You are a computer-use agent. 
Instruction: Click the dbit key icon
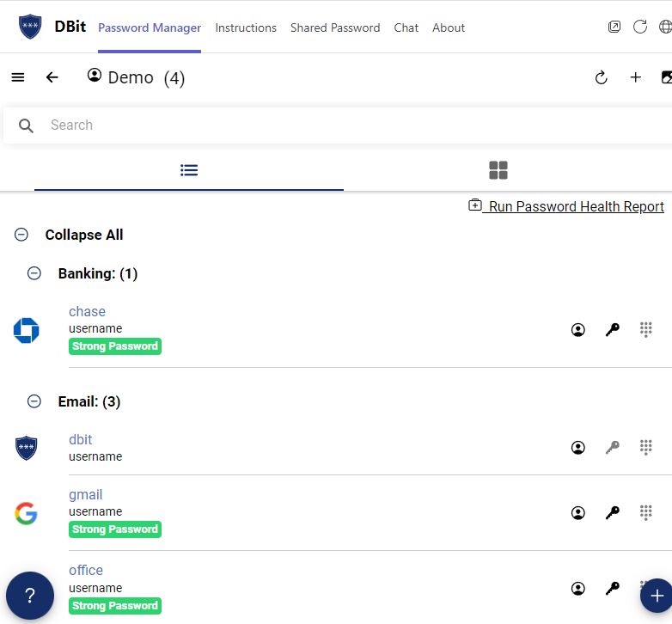(x=612, y=448)
